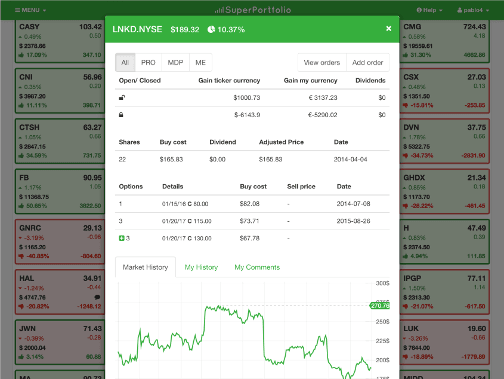Screen dimensions: 504x379
Task: Click the pie chart icon beside 10.37%
Action: click(211, 30)
